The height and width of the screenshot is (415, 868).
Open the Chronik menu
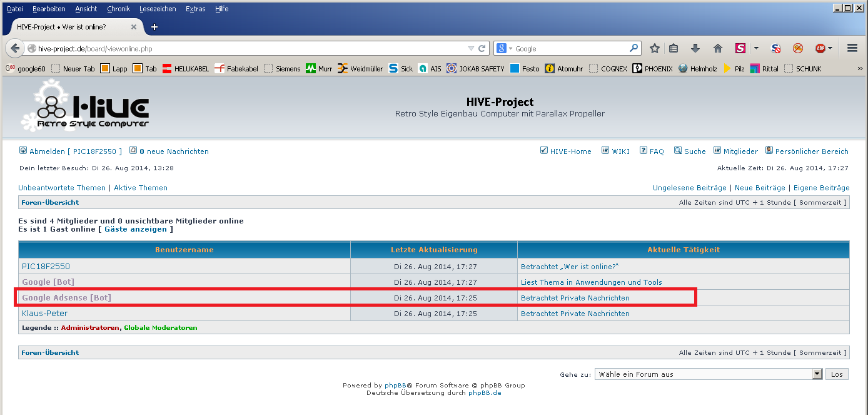(118, 9)
